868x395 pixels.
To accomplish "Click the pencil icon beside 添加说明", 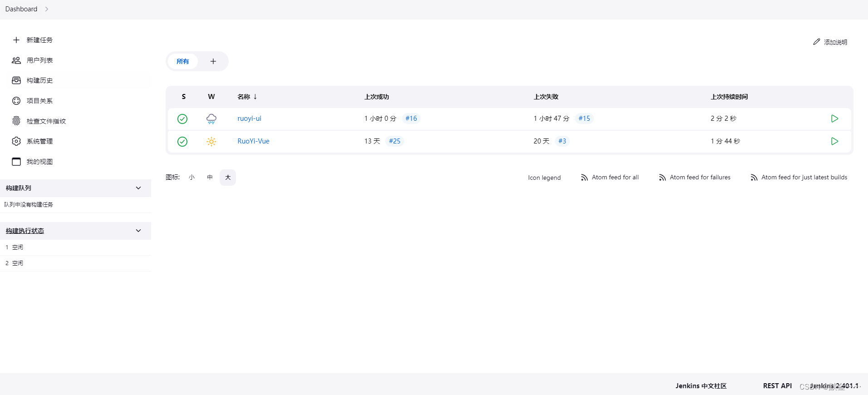I will (x=816, y=42).
